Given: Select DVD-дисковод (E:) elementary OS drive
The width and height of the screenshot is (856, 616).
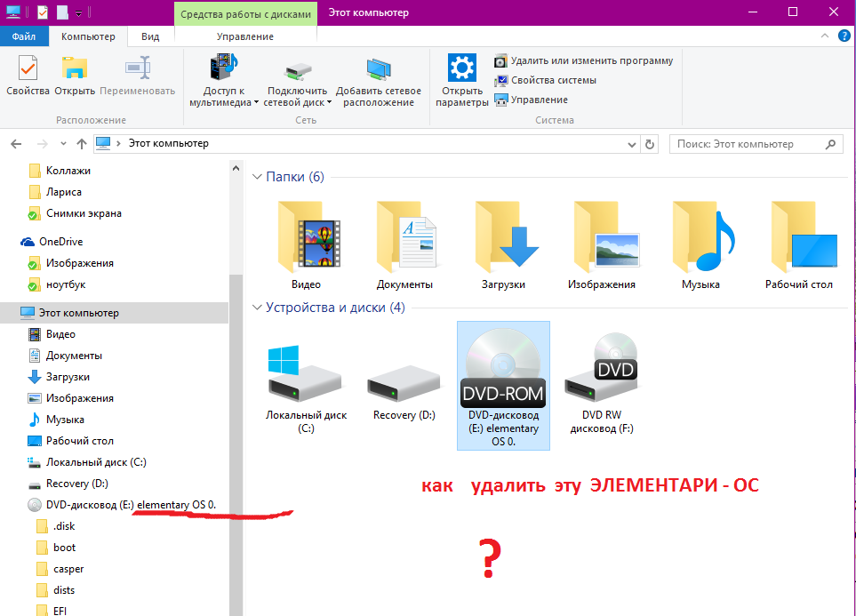Looking at the screenshot, I should [x=503, y=386].
